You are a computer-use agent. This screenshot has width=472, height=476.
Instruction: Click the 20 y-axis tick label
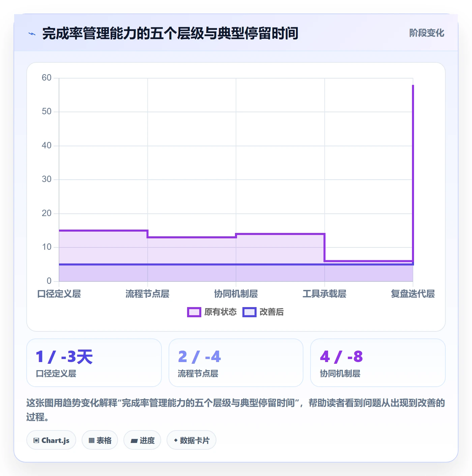(47, 213)
